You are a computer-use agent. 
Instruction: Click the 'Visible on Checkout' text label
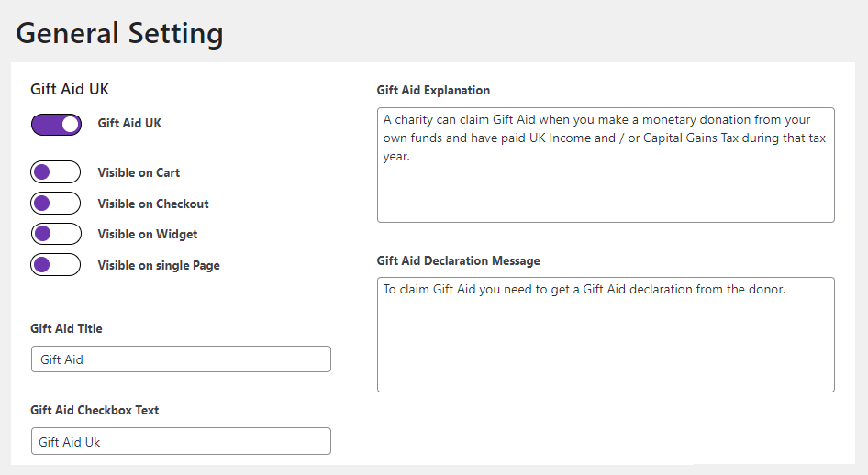click(153, 204)
